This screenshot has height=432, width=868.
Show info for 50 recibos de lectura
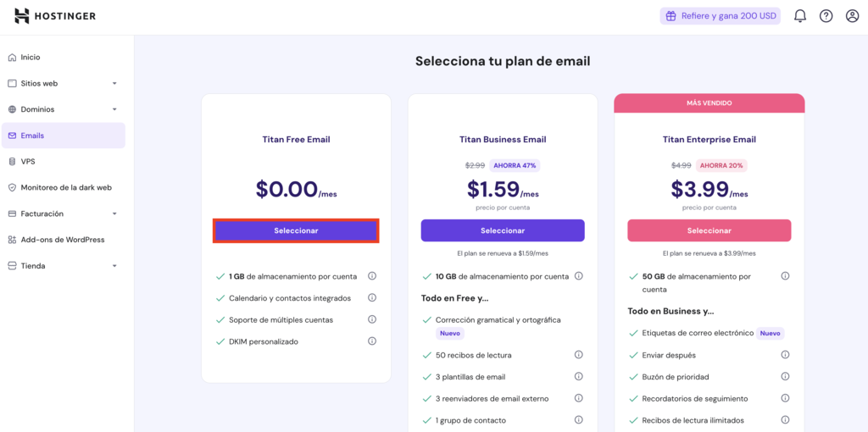tap(579, 355)
